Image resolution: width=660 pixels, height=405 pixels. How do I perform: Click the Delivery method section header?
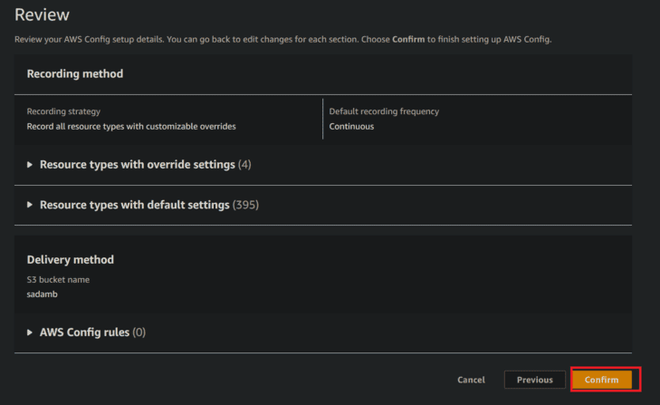point(70,260)
